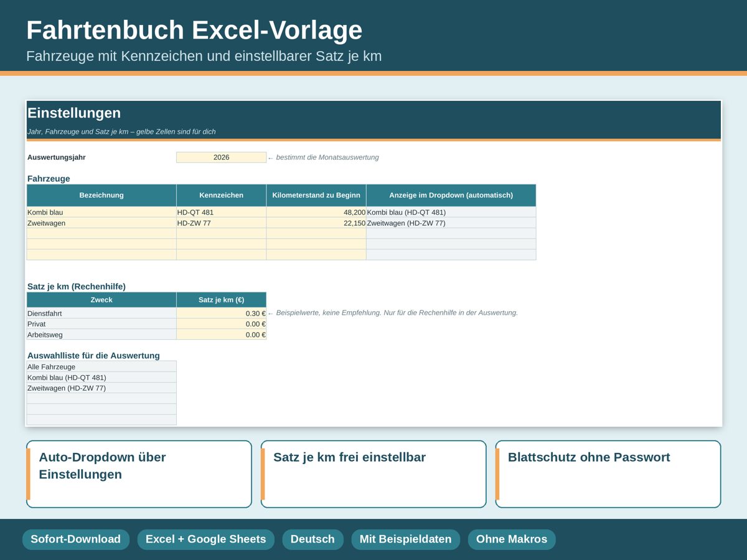This screenshot has width=747, height=560.
Task: Click "Kombi blau (HD-QT 481)" in the Anzeige column
Action: point(451,212)
